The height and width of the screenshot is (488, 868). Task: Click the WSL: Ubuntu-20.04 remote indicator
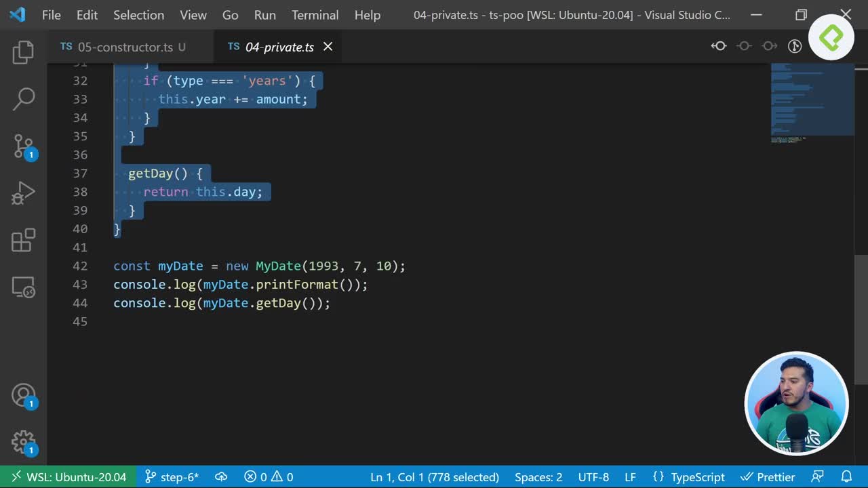coord(68,477)
